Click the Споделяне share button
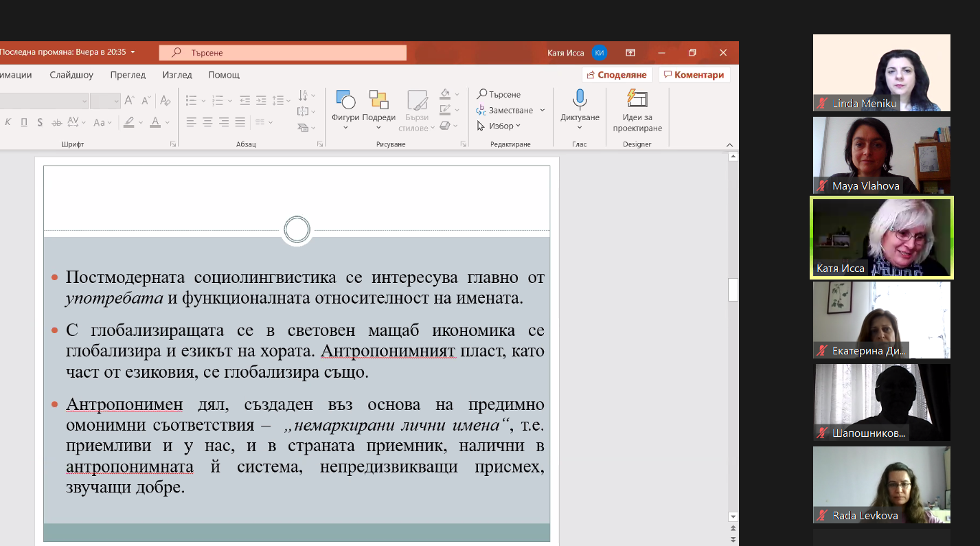980x546 pixels. pos(616,75)
